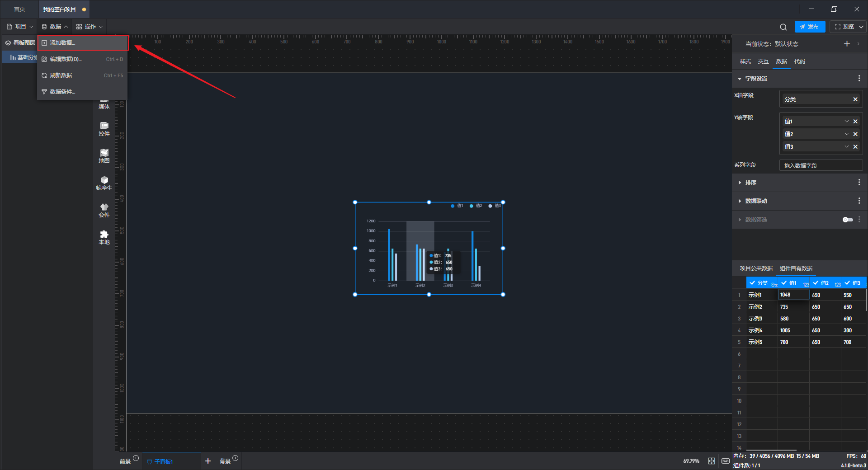
Task: Select the 看板图层 layers panel header
Action: (20, 43)
